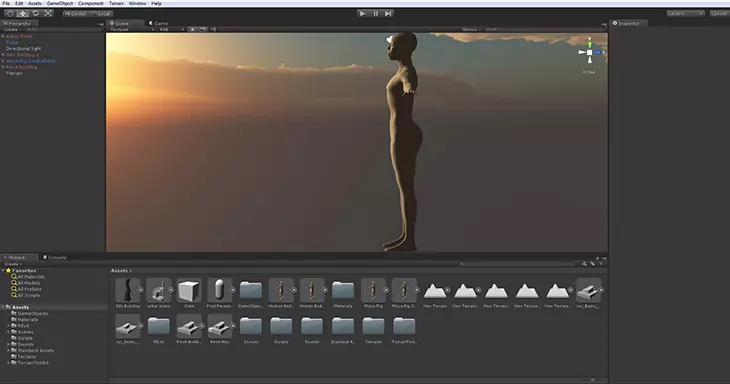This screenshot has width=730, height=384.
Task: Toggle Local handle rotation button
Action: 101,14
